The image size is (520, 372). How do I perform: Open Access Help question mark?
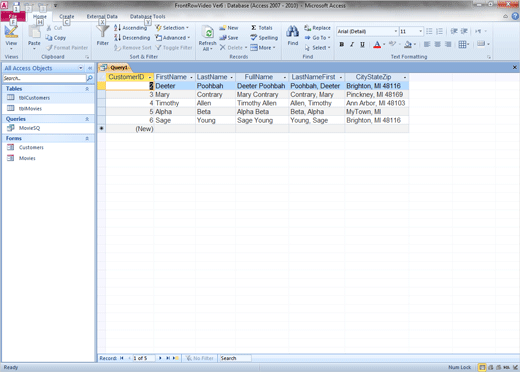(516, 16)
